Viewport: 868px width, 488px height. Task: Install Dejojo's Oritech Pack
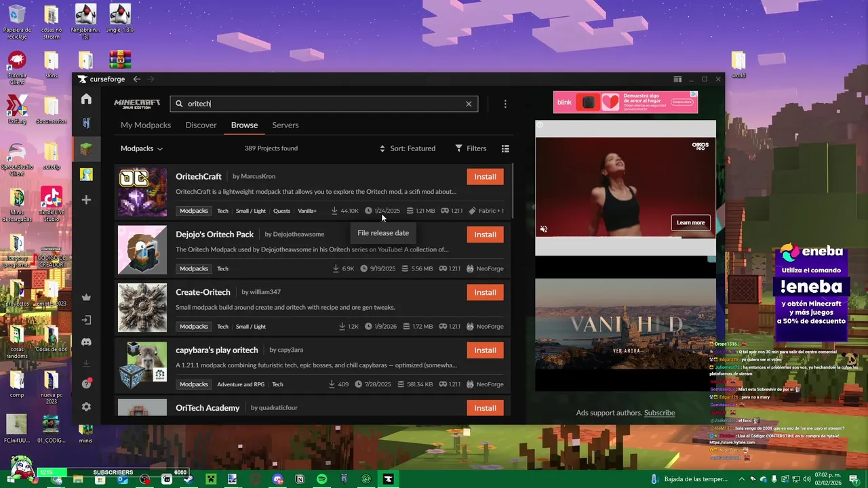pos(485,235)
